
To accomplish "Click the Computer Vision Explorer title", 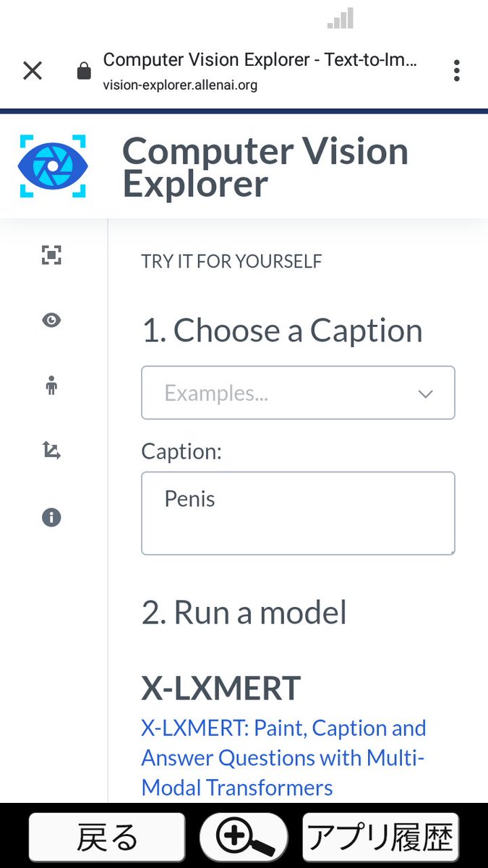I will (x=265, y=167).
